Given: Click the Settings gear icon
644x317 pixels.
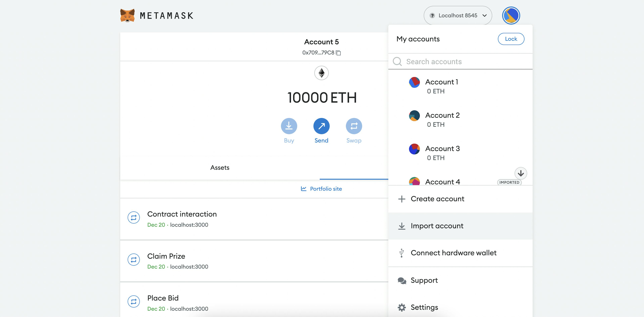Looking at the screenshot, I should pyautogui.click(x=402, y=307).
